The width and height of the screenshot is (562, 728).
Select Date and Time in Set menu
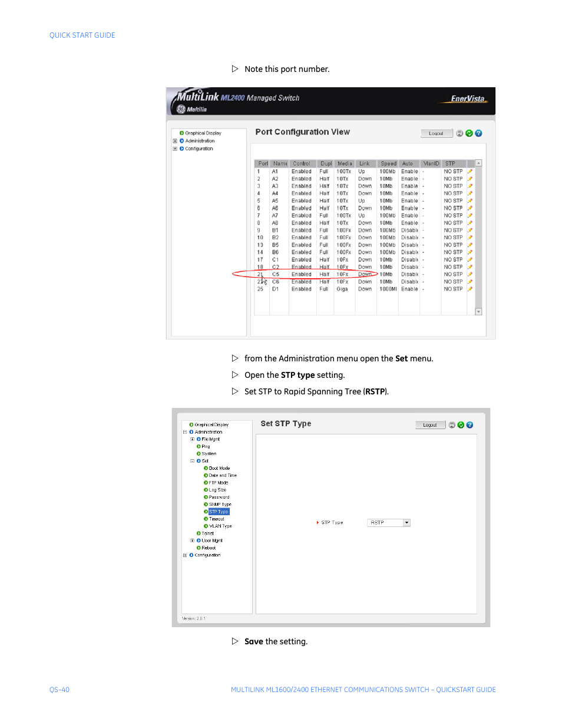click(x=223, y=476)
